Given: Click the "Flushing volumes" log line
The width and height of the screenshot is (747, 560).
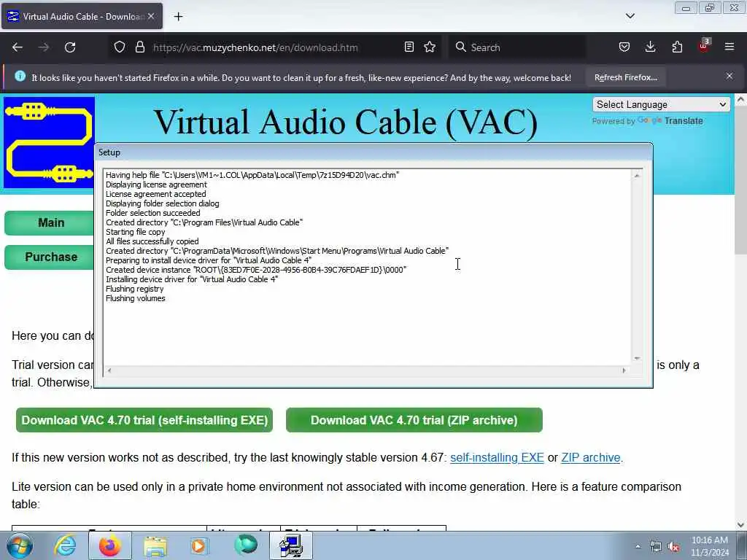Looking at the screenshot, I should point(135,298).
